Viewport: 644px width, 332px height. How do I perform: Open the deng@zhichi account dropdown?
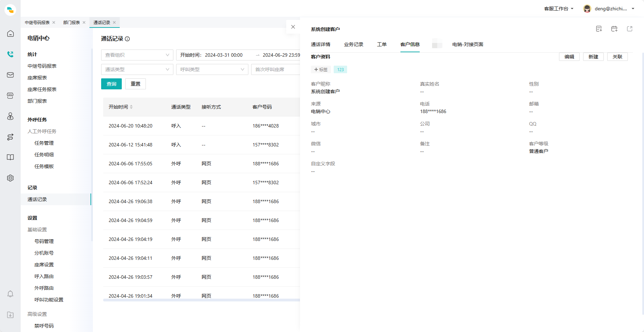pyautogui.click(x=614, y=9)
